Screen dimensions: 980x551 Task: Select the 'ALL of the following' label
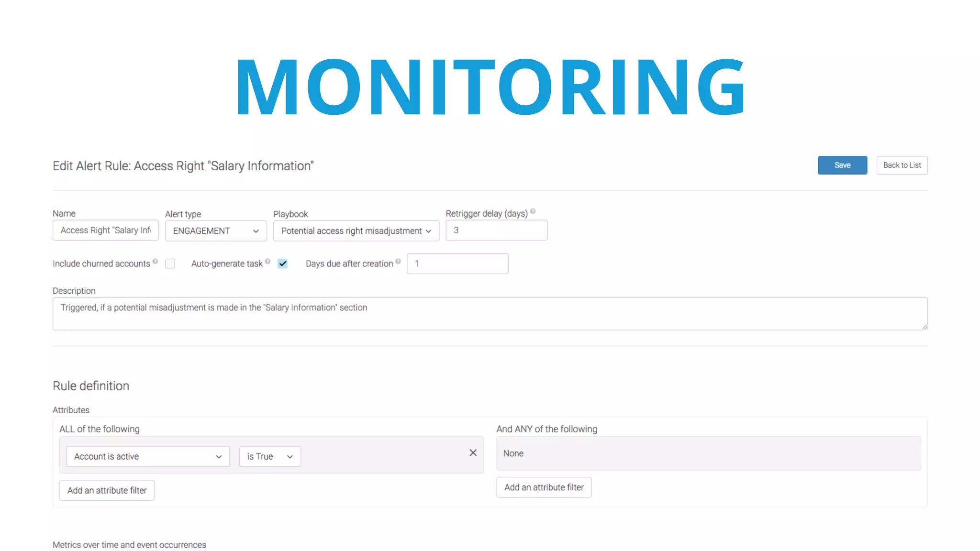[x=100, y=429]
